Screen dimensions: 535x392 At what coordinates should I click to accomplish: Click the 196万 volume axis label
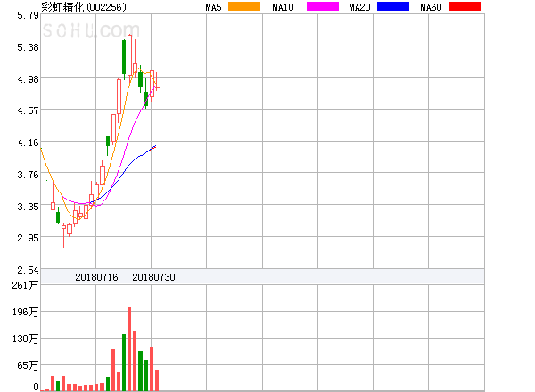25,312
